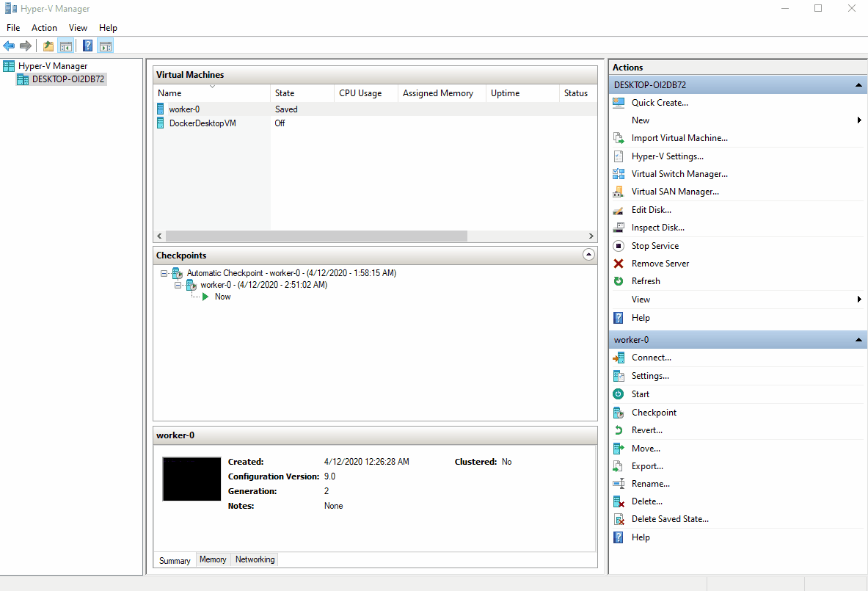Click the Hyper-V Settings page icon

pyautogui.click(x=619, y=156)
